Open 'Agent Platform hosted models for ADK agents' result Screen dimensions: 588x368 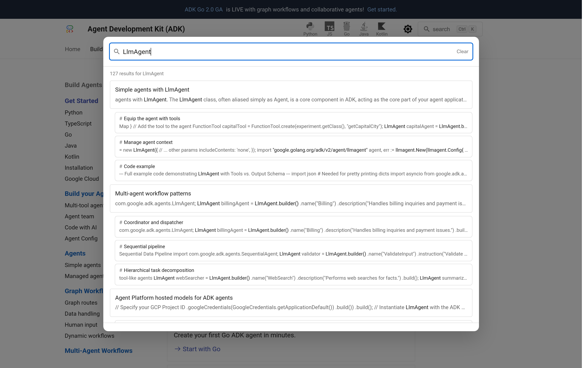point(291,303)
